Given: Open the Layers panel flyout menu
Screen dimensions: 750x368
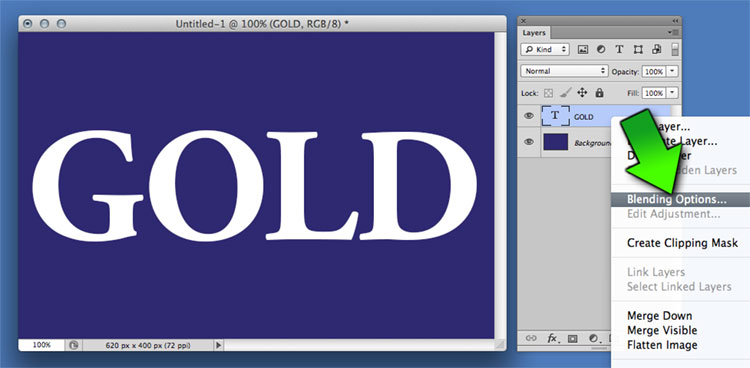Looking at the screenshot, I should click(x=674, y=32).
